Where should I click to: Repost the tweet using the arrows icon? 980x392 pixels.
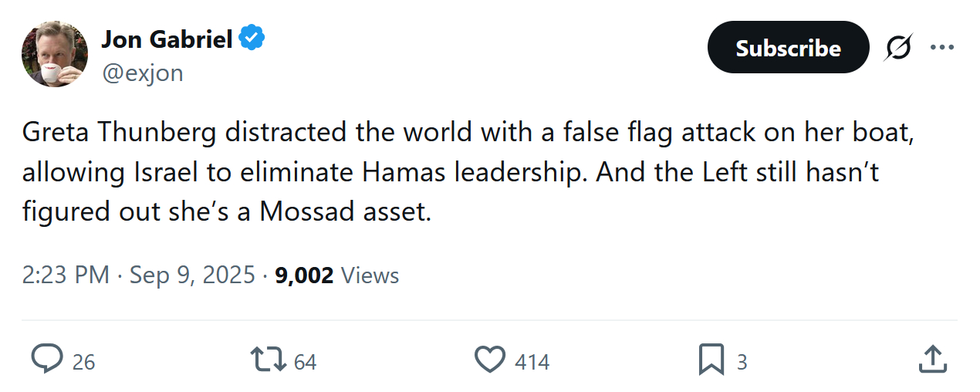point(268,360)
